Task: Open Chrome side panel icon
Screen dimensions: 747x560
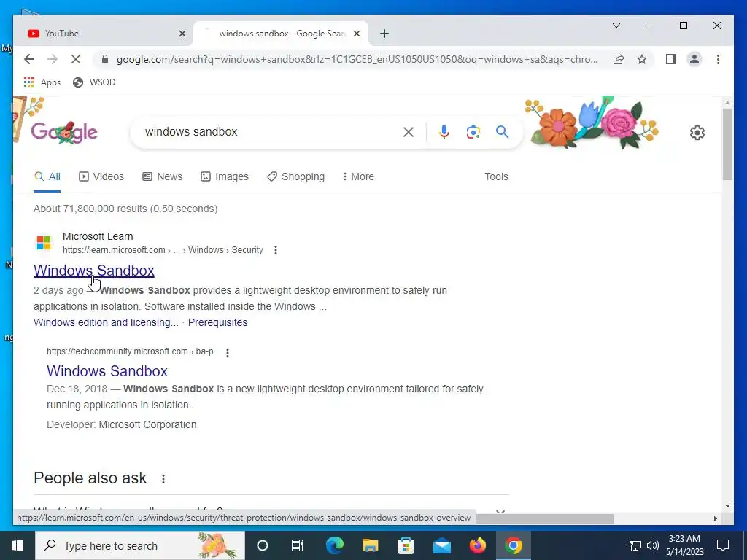Action: click(x=671, y=59)
